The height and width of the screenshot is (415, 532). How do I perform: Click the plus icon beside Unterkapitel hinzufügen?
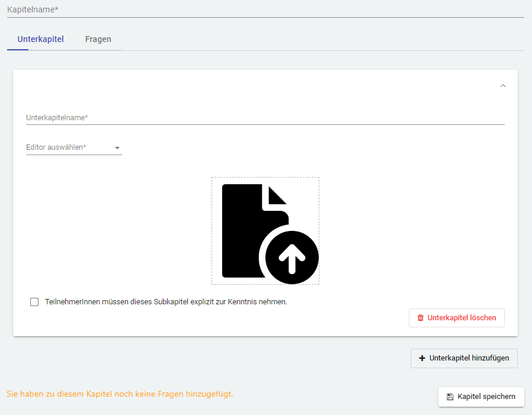pyautogui.click(x=422, y=358)
